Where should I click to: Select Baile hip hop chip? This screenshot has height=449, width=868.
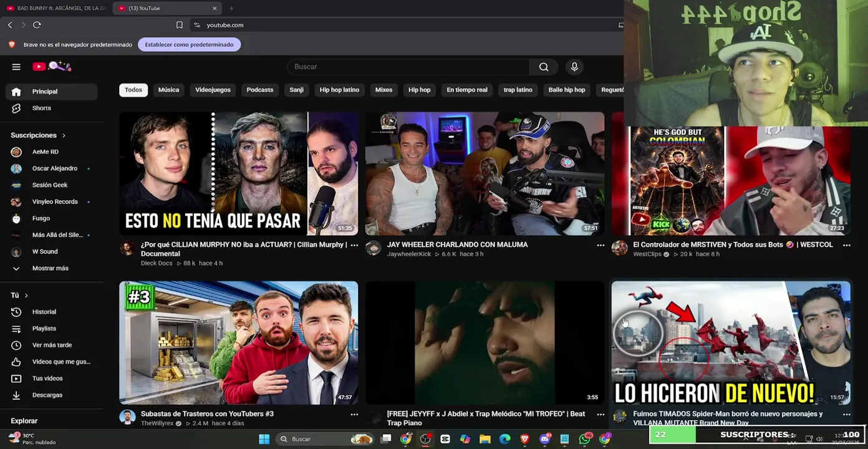point(567,90)
